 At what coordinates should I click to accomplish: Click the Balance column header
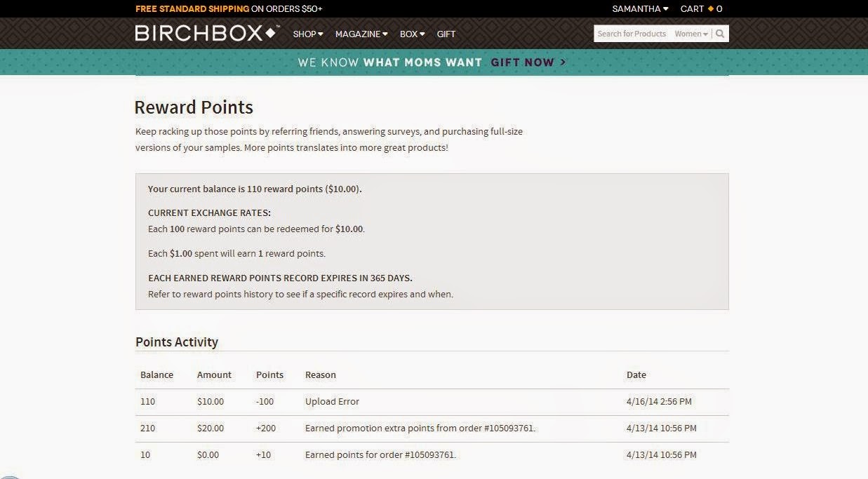coord(156,375)
